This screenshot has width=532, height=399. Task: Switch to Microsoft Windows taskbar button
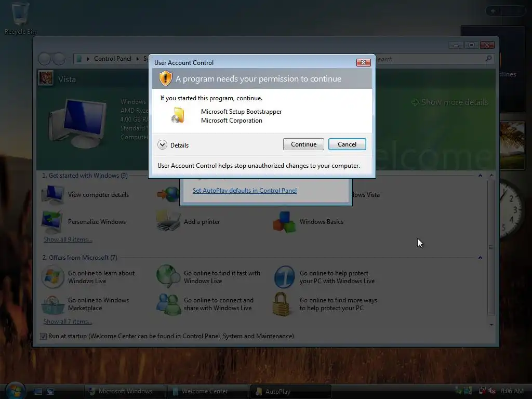coord(125,392)
